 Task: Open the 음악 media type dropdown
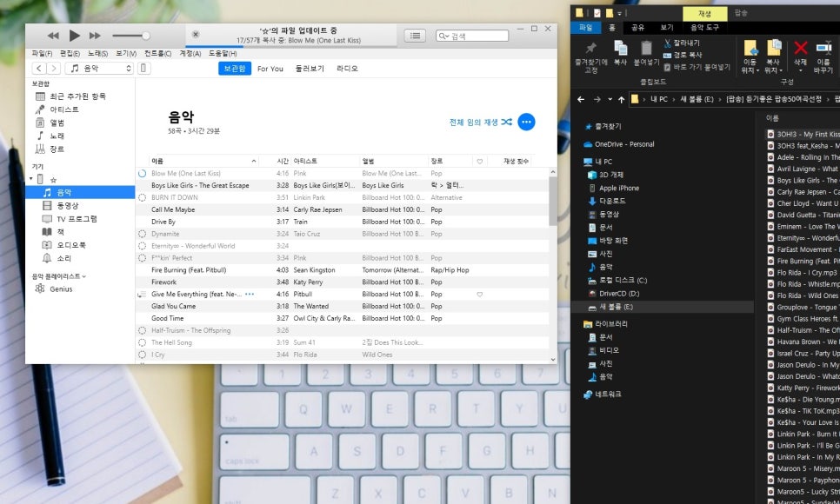click(99, 68)
